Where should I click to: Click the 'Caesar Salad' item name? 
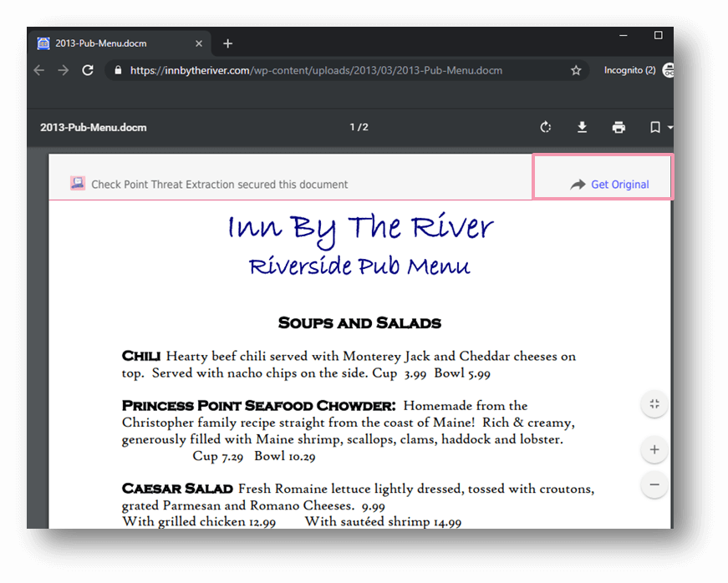[177, 489]
